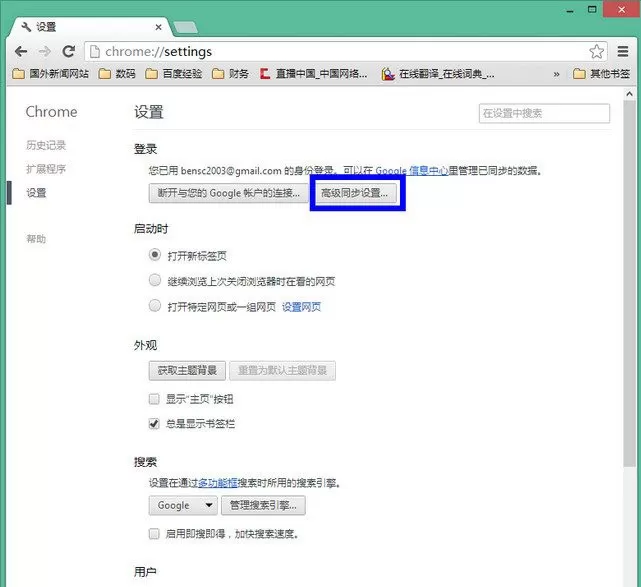This screenshot has height=587, width=641.
Task: Show more bookmarks with the » chevron
Action: tap(556, 74)
